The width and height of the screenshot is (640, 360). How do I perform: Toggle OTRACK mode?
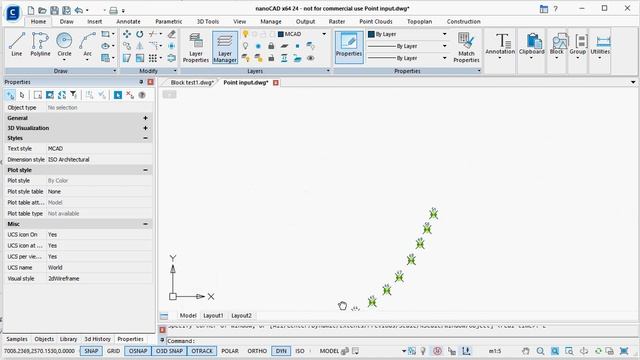click(x=202, y=351)
